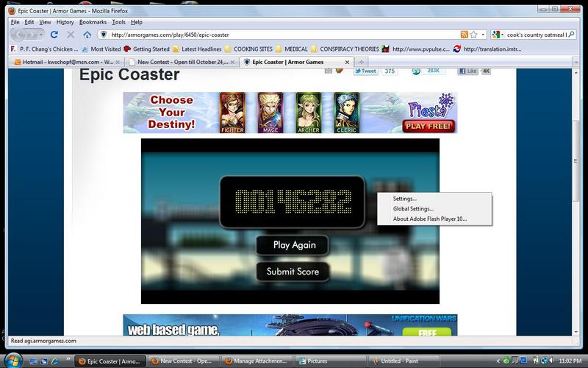Click the stop loading X icon

pyautogui.click(x=71, y=35)
